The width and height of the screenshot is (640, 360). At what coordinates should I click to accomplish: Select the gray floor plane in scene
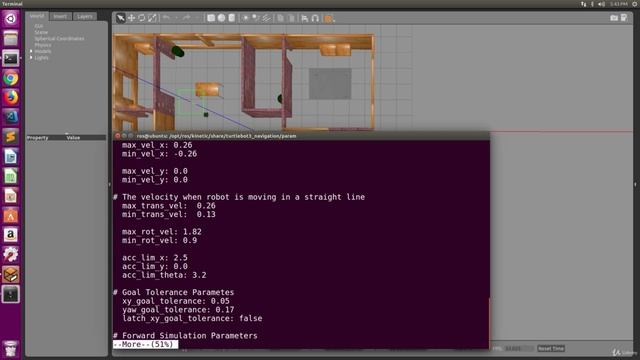tap(330, 84)
